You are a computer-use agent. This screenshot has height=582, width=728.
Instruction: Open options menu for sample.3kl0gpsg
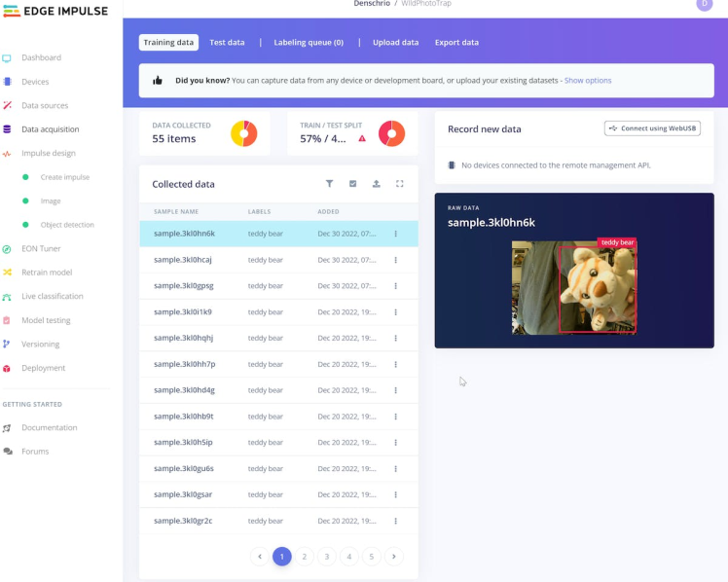(x=395, y=286)
